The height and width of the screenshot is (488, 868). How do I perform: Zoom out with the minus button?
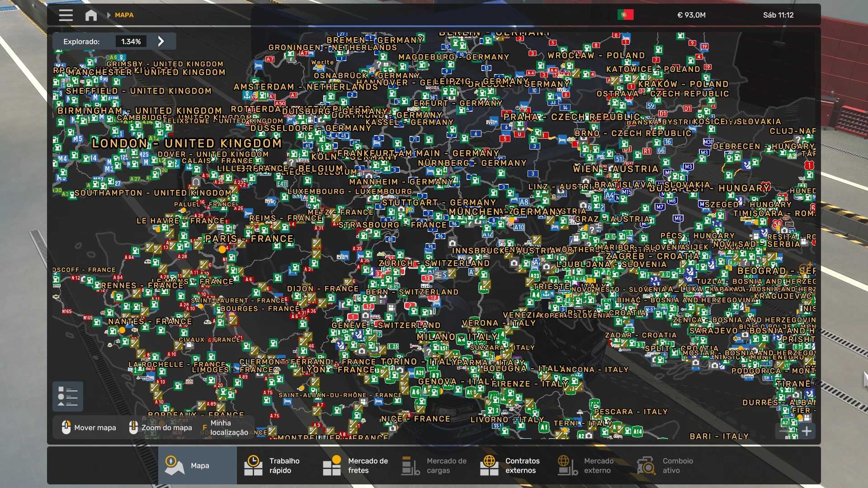click(783, 431)
